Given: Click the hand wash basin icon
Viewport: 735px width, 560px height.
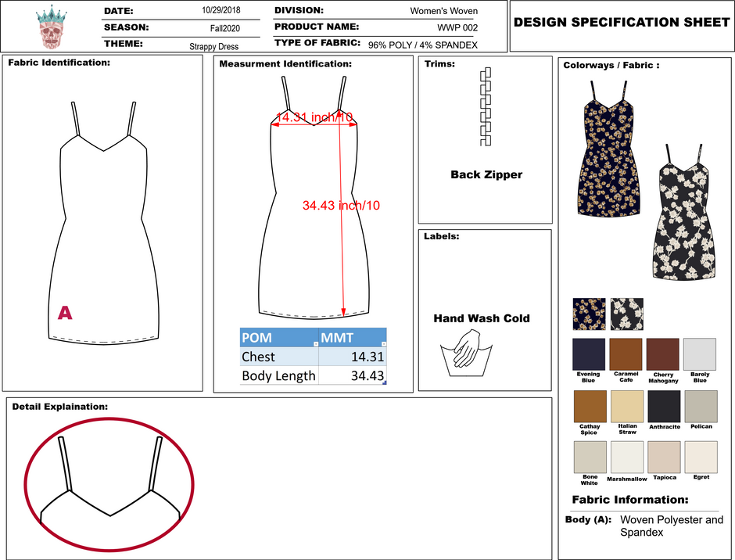Looking at the screenshot, I should (466, 354).
